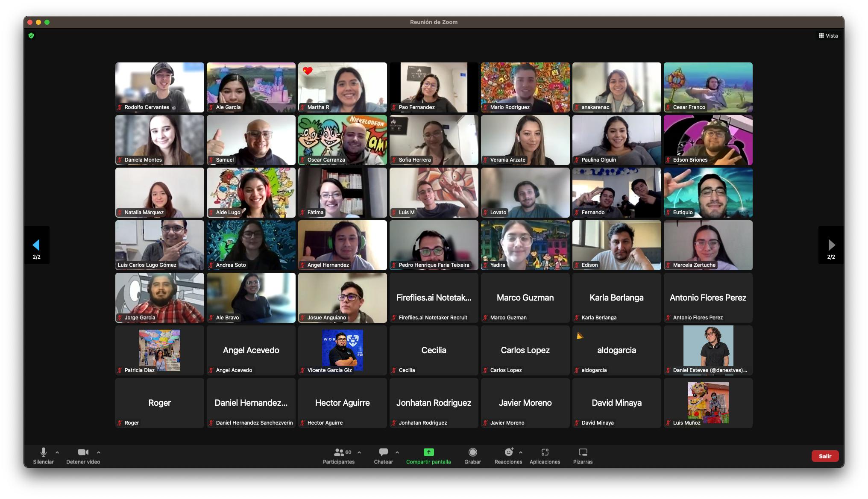Start sharing with Compartir pantalla
Viewport: 868px width, 499px height.
(428, 456)
